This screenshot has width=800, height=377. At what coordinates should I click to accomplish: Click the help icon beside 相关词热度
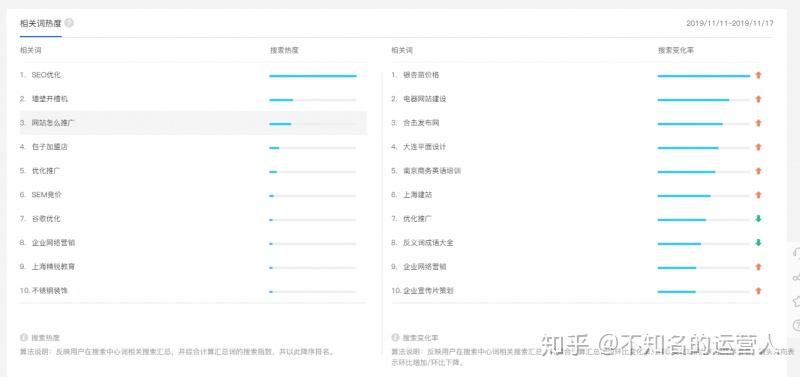69,23
